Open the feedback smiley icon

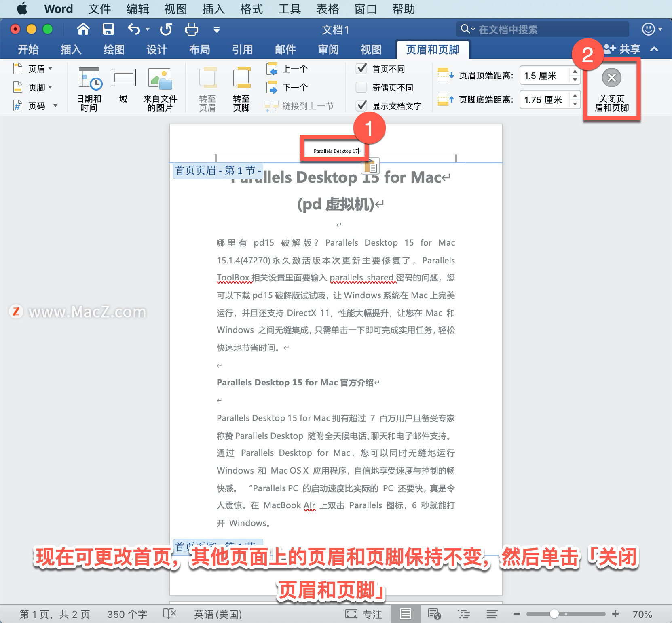[649, 29]
